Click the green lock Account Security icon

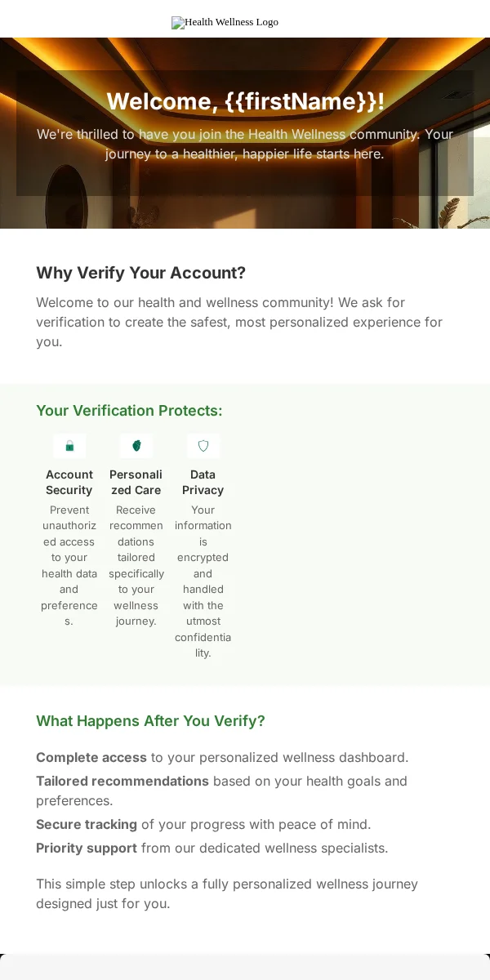[x=69, y=446]
